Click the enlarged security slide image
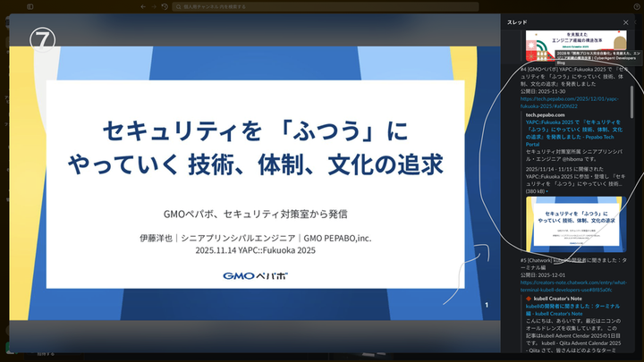This screenshot has height=362, width=644. pos(255,184)
